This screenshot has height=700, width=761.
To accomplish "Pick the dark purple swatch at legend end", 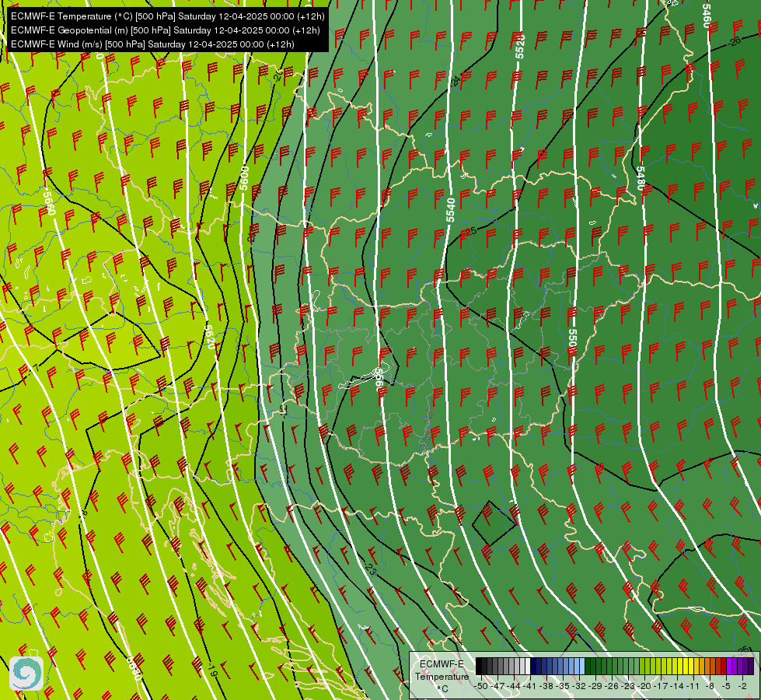I will coord(751,666).
